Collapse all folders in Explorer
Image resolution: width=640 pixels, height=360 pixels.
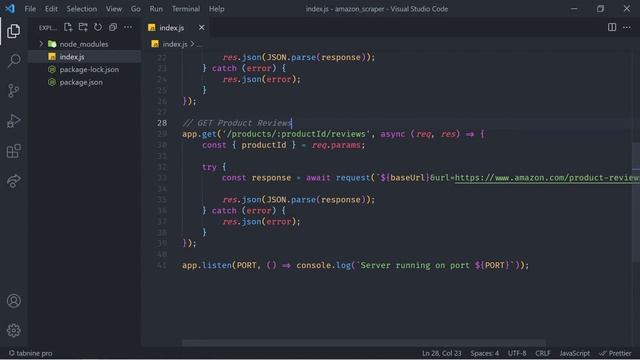pos(113,27)
